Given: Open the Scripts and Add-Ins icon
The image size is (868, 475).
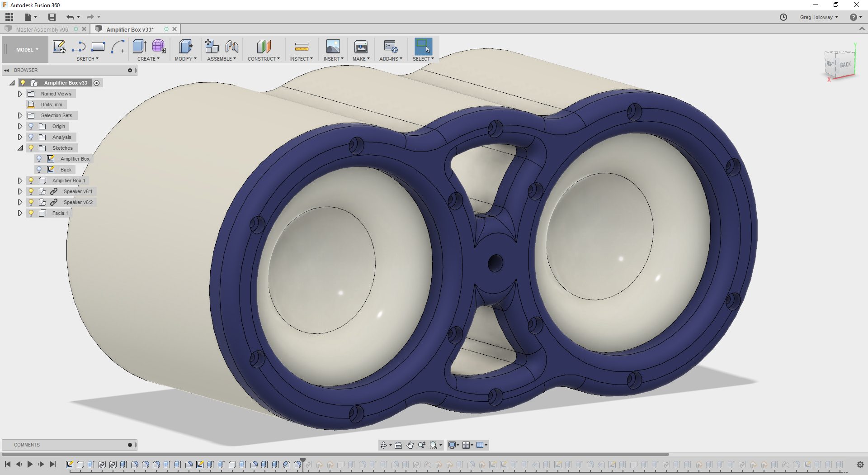Looking at the screenshot, I should [391, 47].
